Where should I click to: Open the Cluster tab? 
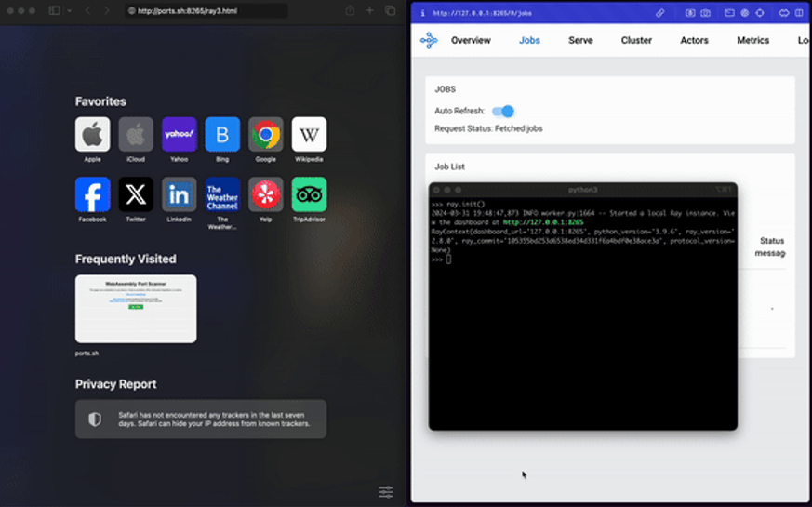(x=636, y=40)
